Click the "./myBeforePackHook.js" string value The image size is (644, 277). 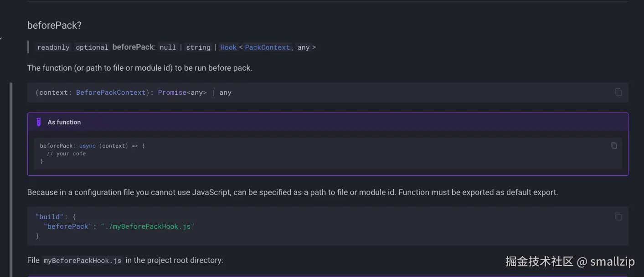(x=148, y=226)
